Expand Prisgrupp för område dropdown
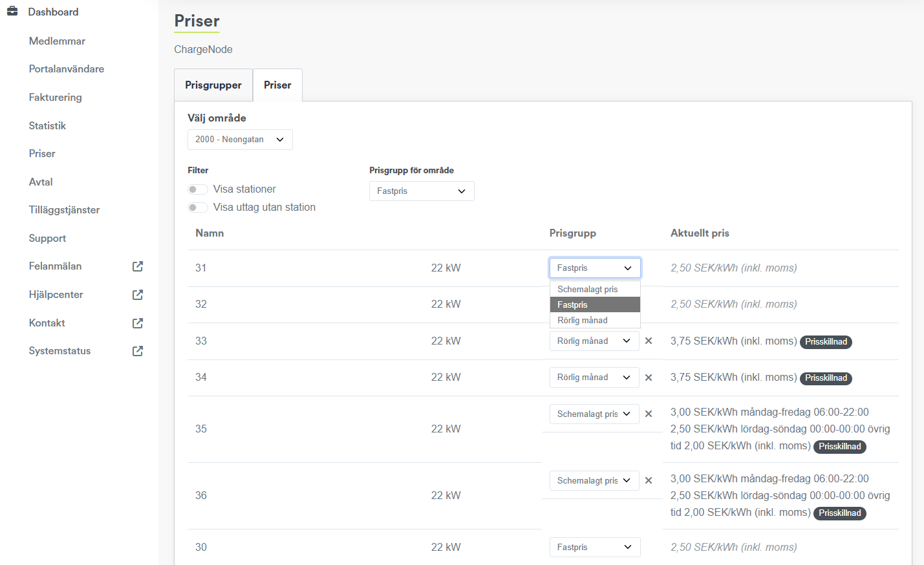This screenshot has height=565, width=924. [422, 191]
